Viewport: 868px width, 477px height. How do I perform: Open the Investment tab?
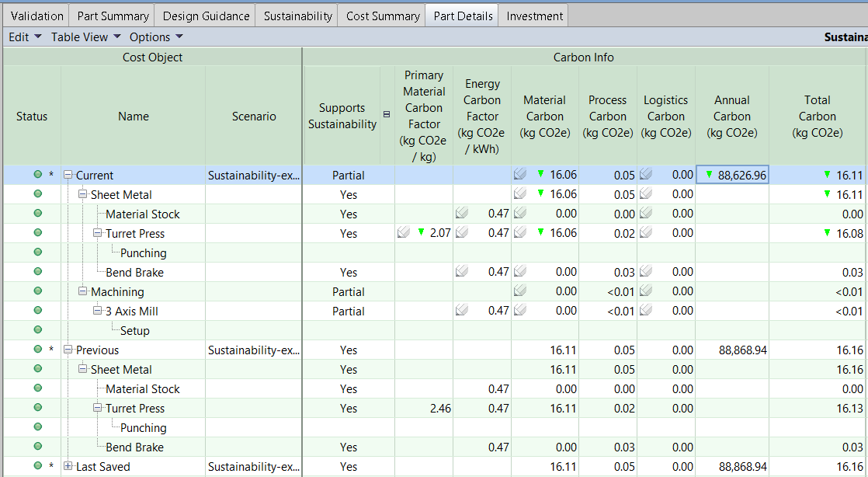click(534, 16)
